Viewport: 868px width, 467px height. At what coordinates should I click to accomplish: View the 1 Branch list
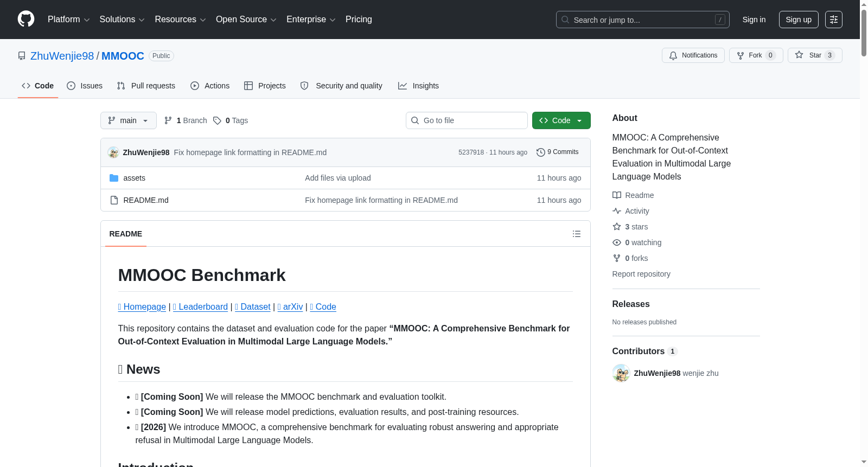[x=186, y=120]
